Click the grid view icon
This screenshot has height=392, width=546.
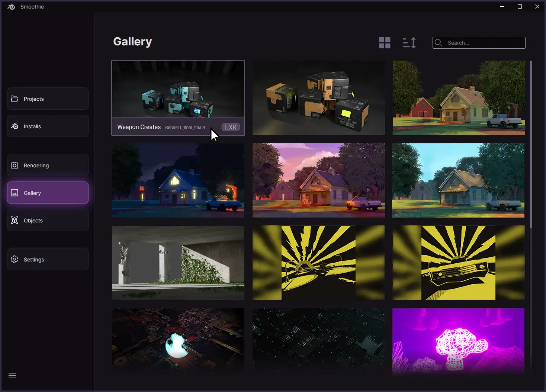pyautogui.click(x=385, y=43)
